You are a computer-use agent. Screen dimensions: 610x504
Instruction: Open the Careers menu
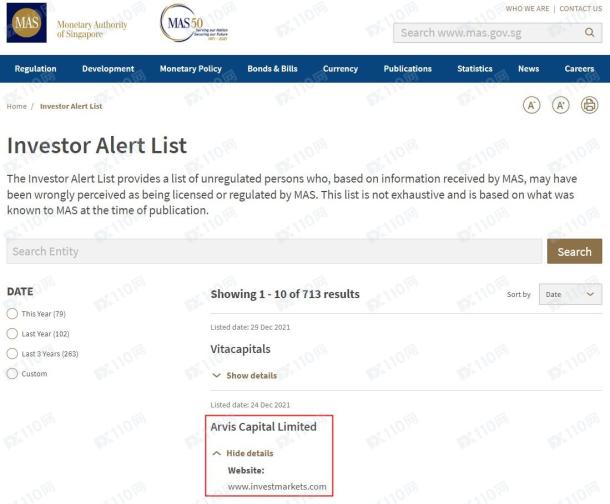click(579, 69)
